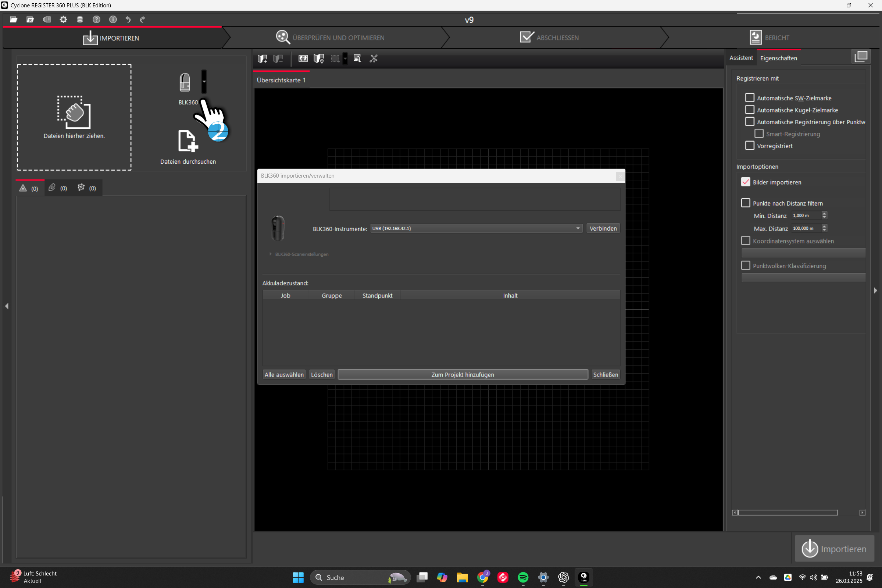Screen dimensions: 882x588
Task: Open the selection tool dropdown arrow
Action: click(x=345, y=58)
